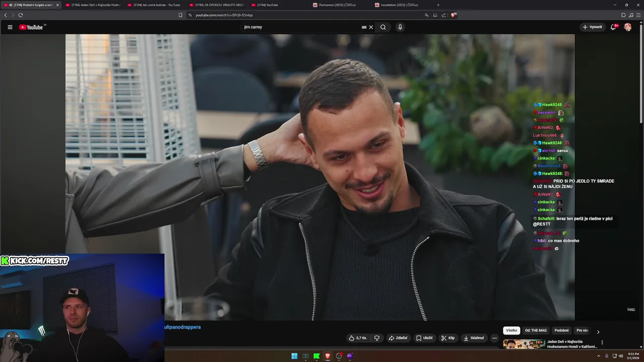Show hidden system tray icons
Viewport: 644px width, 362px height.
click(x=599, y=356)
